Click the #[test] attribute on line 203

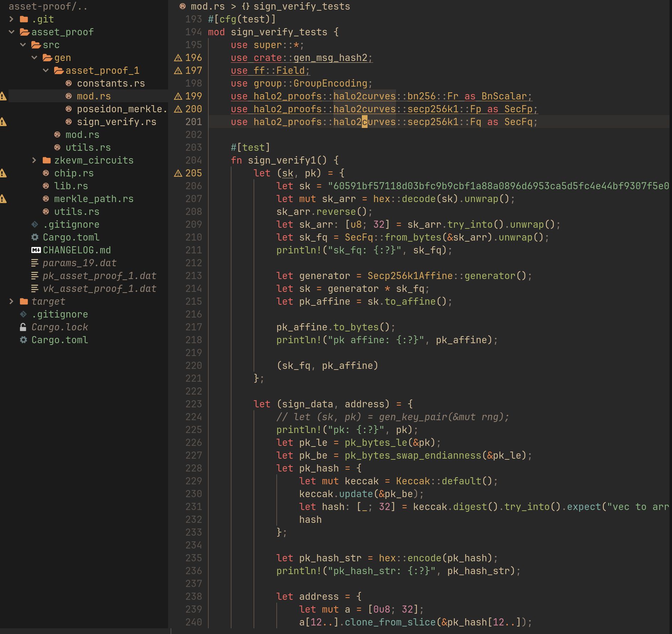click(x=250, y=148)
